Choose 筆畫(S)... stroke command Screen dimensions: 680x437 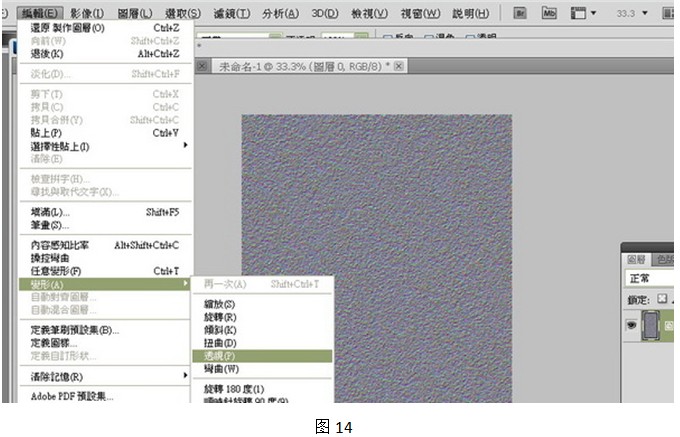click(x=105, y=225)
